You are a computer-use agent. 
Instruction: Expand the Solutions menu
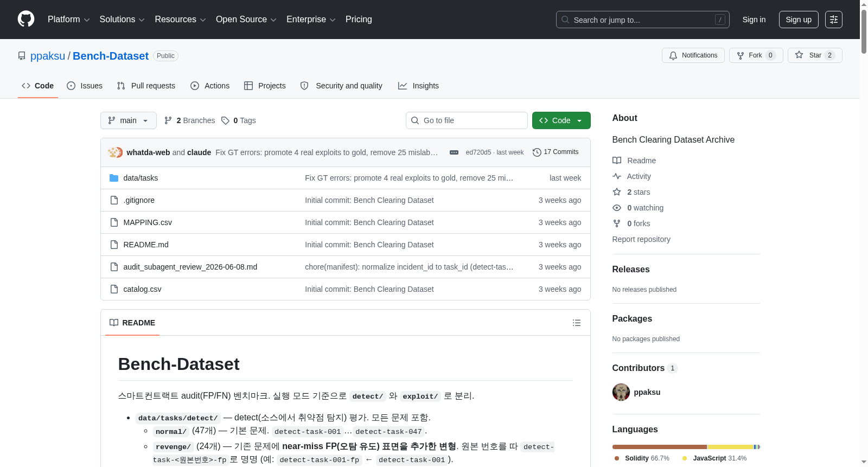tap(122, 20)
